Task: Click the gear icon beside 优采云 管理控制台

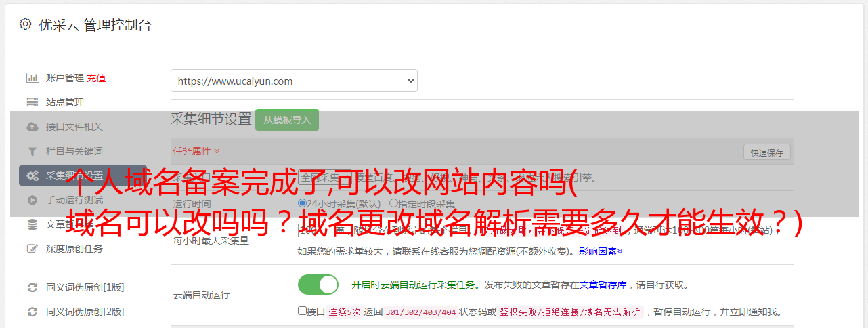Action: tap(25, 24)
